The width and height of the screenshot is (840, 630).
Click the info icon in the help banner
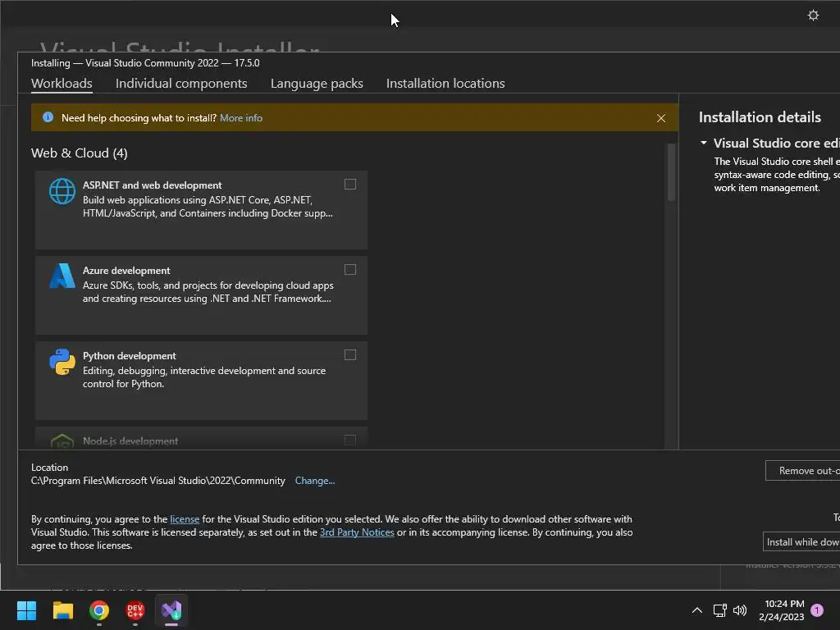point(48,117)
